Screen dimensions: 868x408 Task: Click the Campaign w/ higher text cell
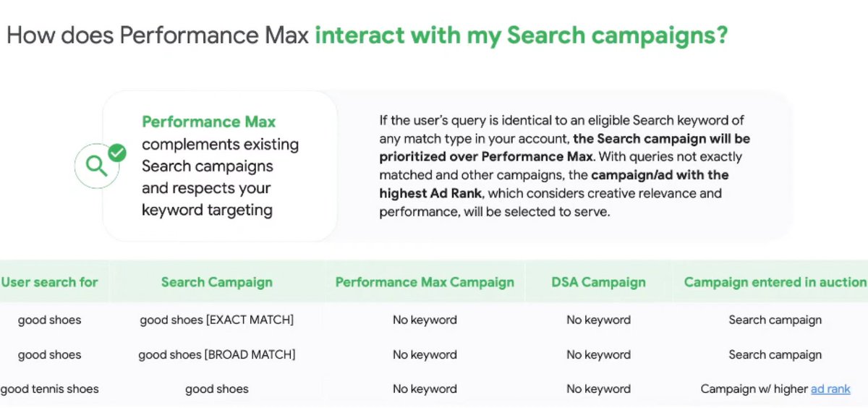[x=754, y=389]
